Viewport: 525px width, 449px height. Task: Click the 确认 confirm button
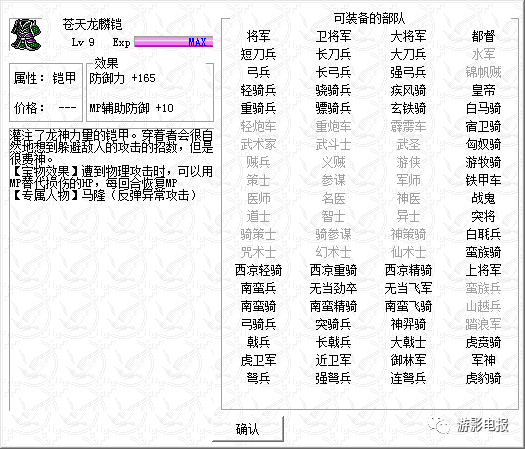(x=248, y=429)
